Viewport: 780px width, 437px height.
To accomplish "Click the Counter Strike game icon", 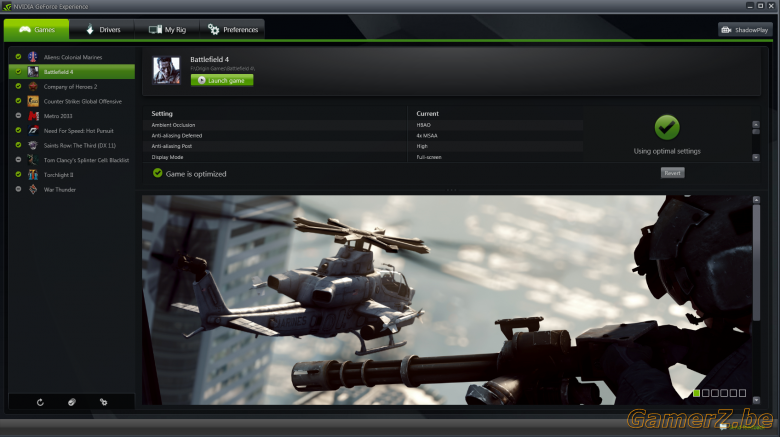I will pyautogui.click(x=33, y=101).
